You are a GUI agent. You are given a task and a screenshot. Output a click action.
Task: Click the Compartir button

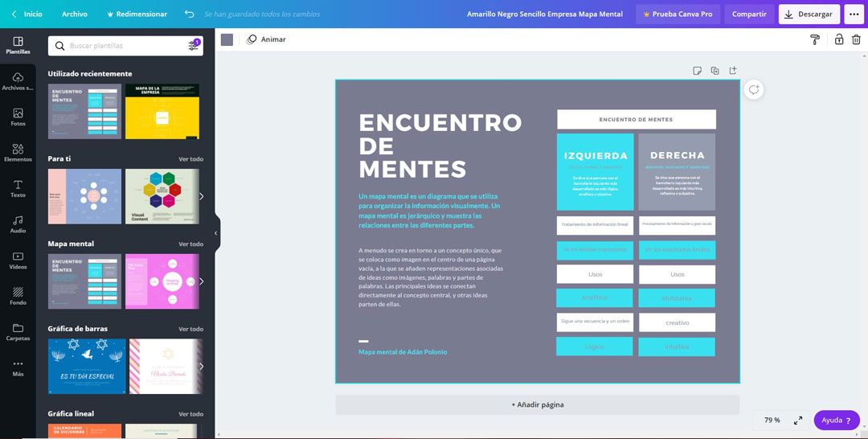(x=749, y=14)
